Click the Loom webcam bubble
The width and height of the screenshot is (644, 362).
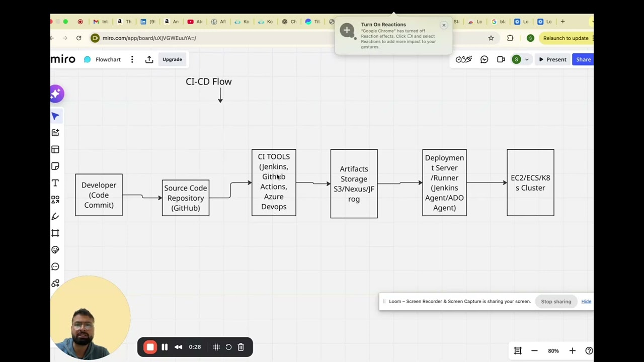pos(91,318)
